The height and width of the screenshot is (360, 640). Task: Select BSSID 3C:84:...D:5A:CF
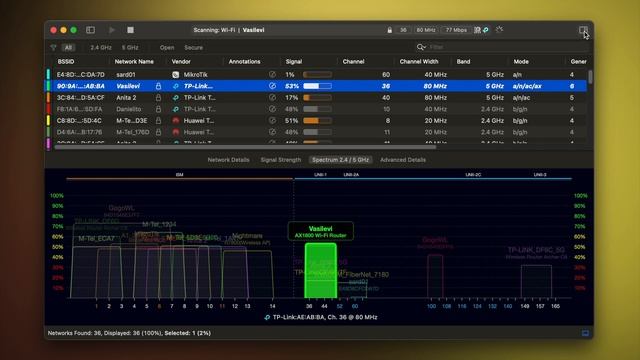coord(80,98)
